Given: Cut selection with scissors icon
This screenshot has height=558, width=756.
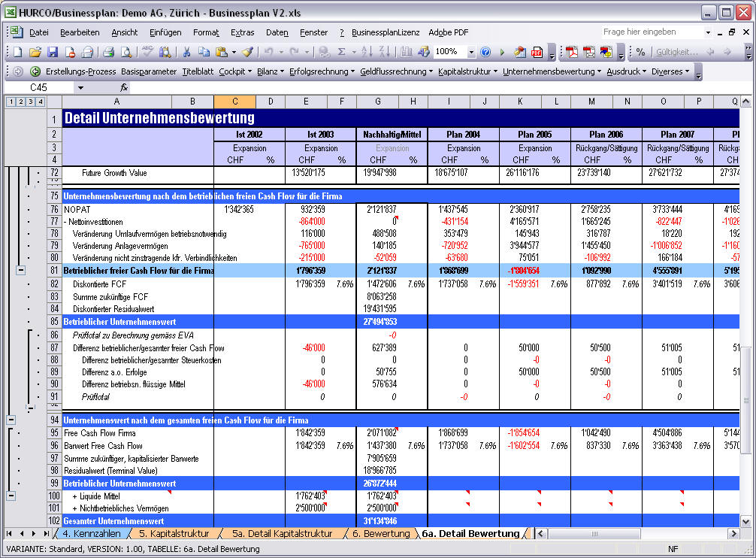Looking at the screenshot, I should pos(186,52).
